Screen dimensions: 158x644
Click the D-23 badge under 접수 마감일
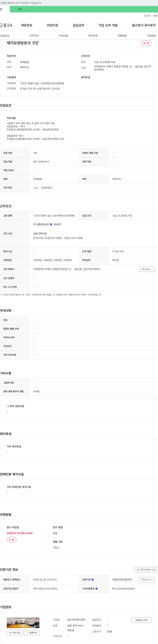12,539
